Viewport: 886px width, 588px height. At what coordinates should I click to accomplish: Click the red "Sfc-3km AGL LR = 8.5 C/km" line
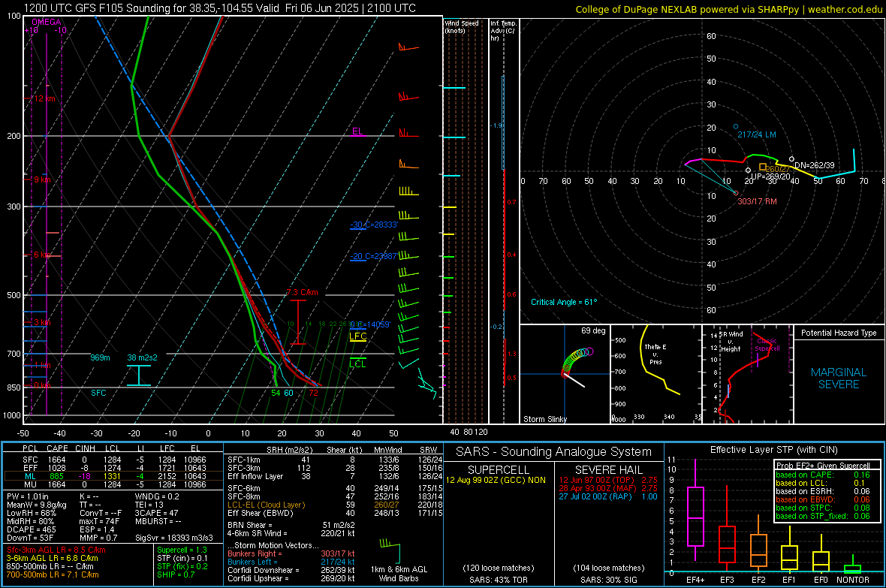pyautogui.click(x=56, y=550)
